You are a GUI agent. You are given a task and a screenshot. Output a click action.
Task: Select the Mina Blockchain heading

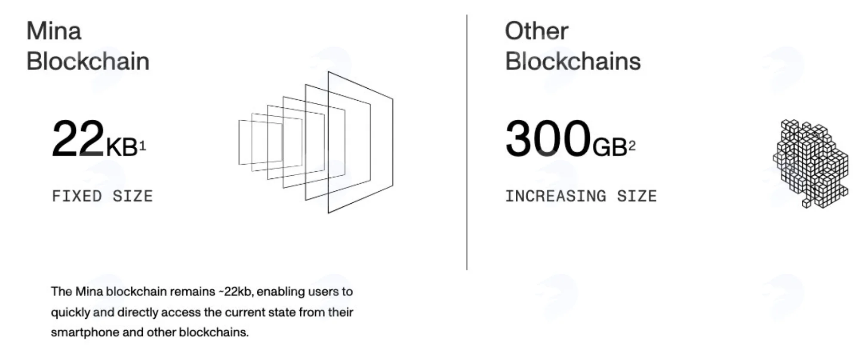[x=88, y=46]
